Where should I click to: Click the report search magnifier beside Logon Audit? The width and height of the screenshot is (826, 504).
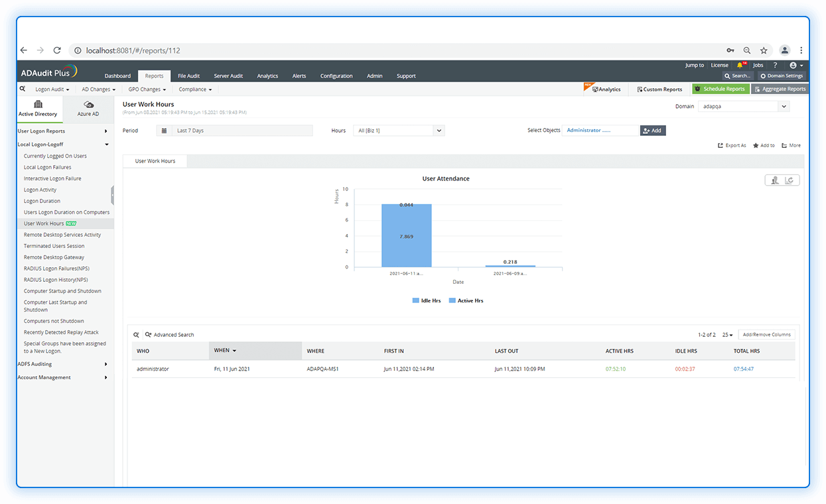point(22,89)
